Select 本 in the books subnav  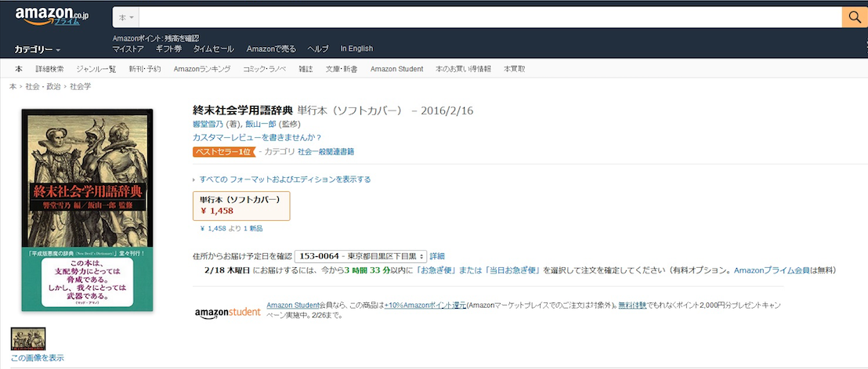(18, 69)
